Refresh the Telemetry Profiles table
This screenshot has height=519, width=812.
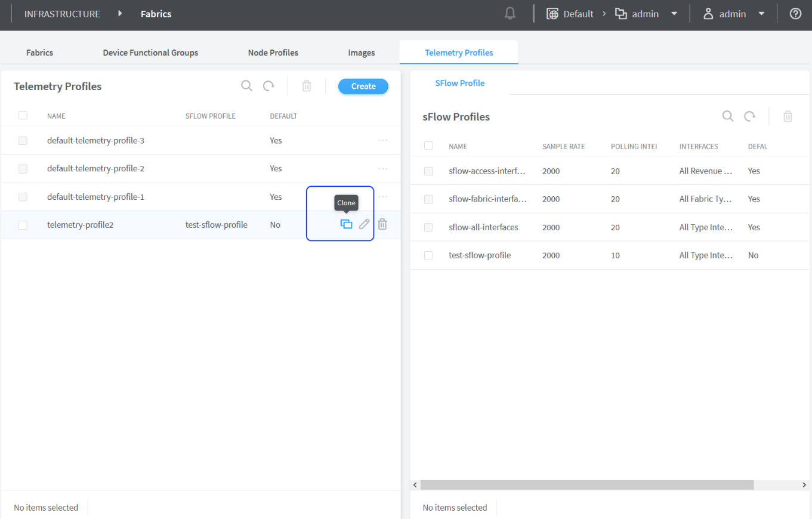pyautogui.click(x=269, y=86)
